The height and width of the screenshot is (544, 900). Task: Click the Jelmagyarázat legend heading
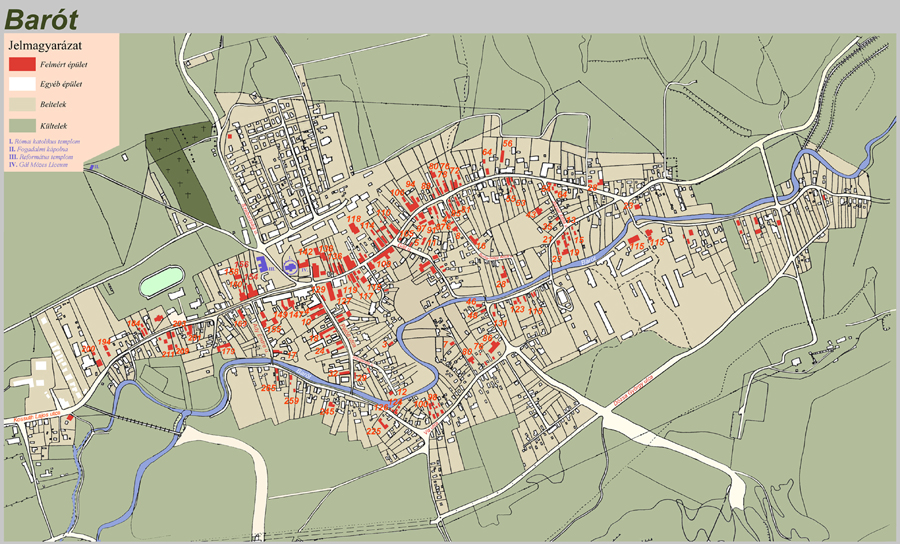(x=44, y=45)
